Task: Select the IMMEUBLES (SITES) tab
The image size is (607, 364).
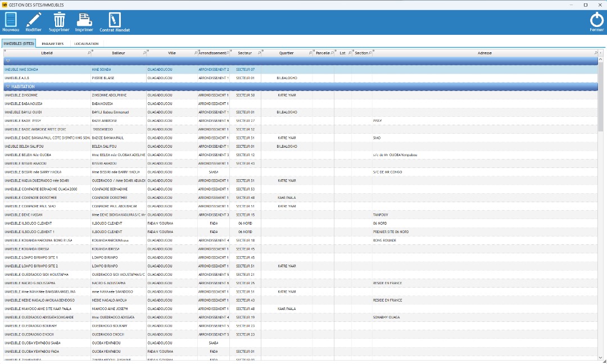Action: (x=19, y=43)
